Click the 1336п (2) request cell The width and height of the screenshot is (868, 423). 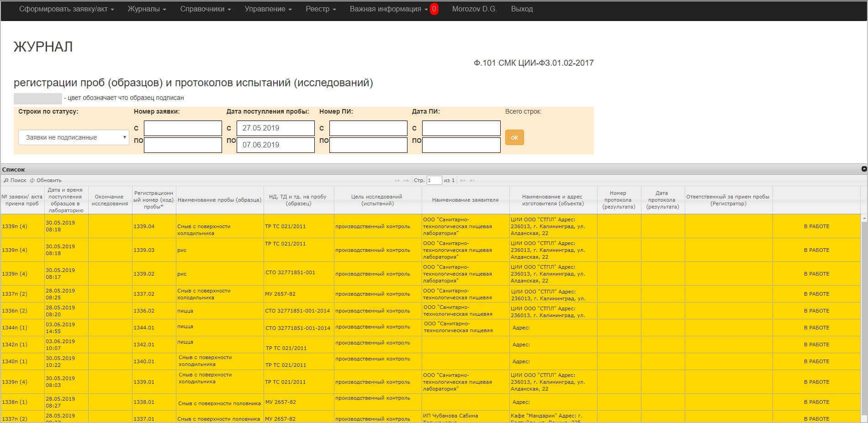pos(22,311)
